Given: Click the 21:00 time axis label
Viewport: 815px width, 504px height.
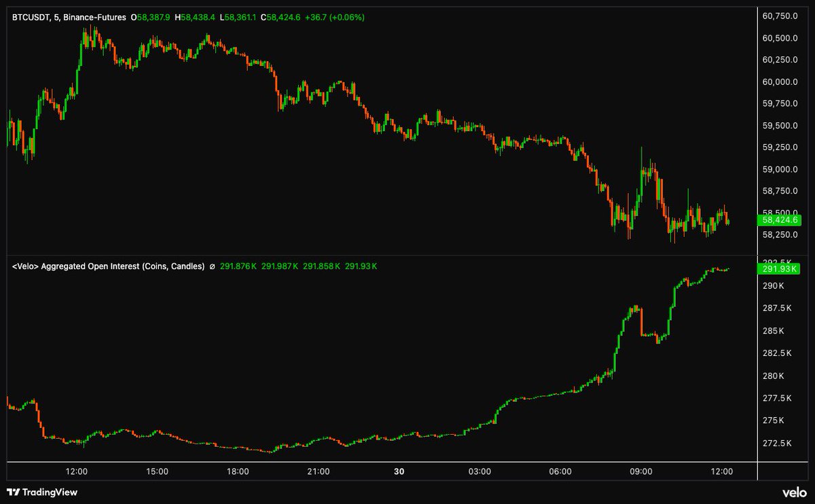Looking at the screenshot, I should pos(319,471).
